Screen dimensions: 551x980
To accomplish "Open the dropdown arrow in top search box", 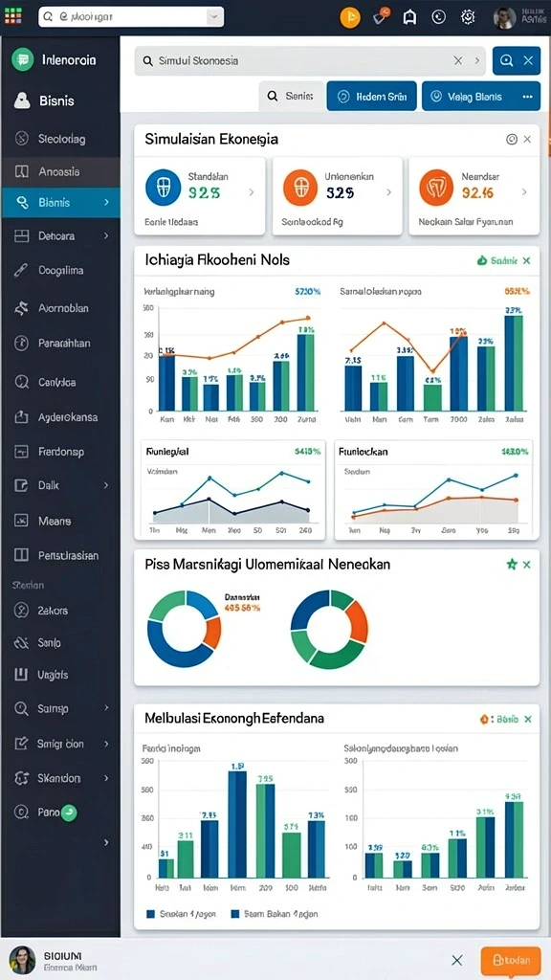I will [214, 17].
